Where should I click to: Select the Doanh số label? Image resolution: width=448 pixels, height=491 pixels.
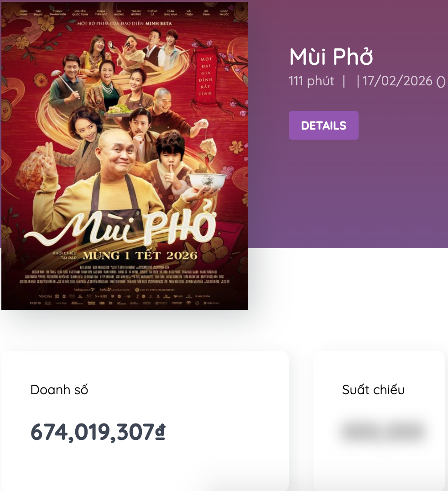59,390
